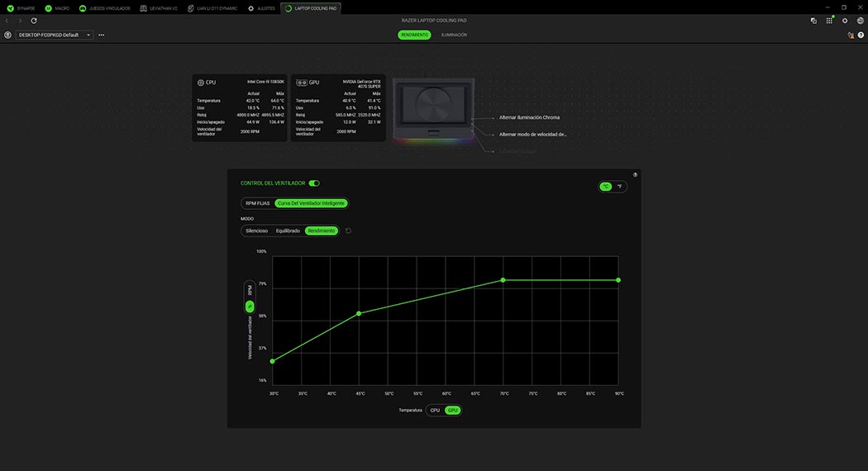Select the curve end point at 90°C

click(618, 280)
